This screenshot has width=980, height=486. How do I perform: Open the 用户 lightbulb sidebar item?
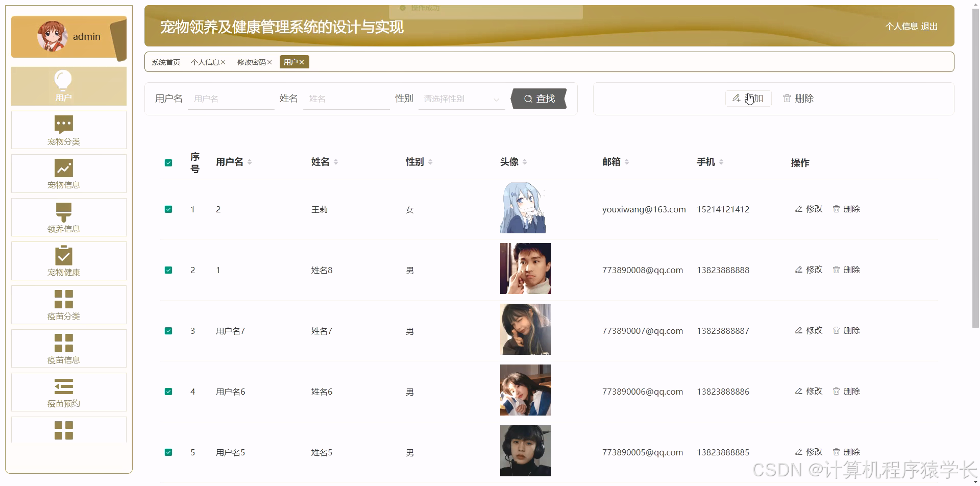click(69, 86)
